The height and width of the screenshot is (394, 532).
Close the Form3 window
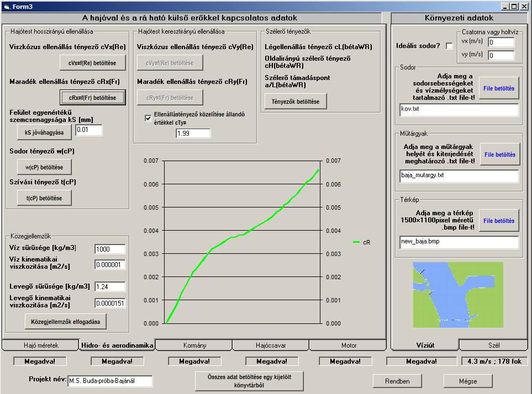pos(524,7)
